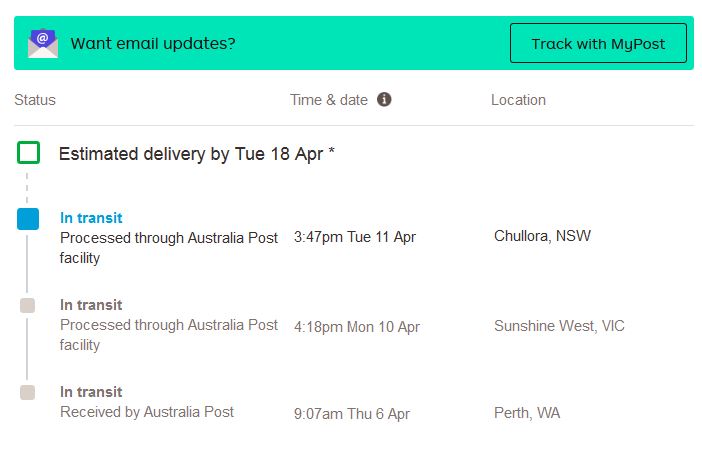Click the email envelope icon

click(43, 43)
